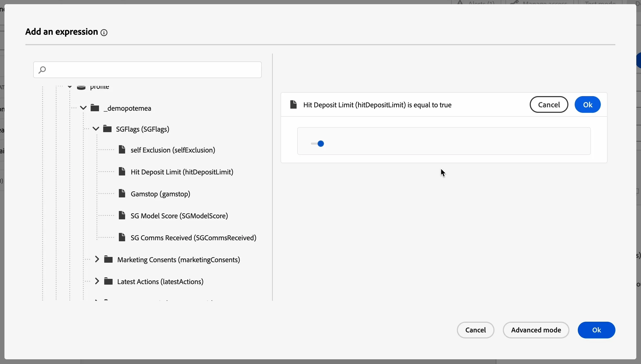Select SG Comms Received field

tap(194, 238)
